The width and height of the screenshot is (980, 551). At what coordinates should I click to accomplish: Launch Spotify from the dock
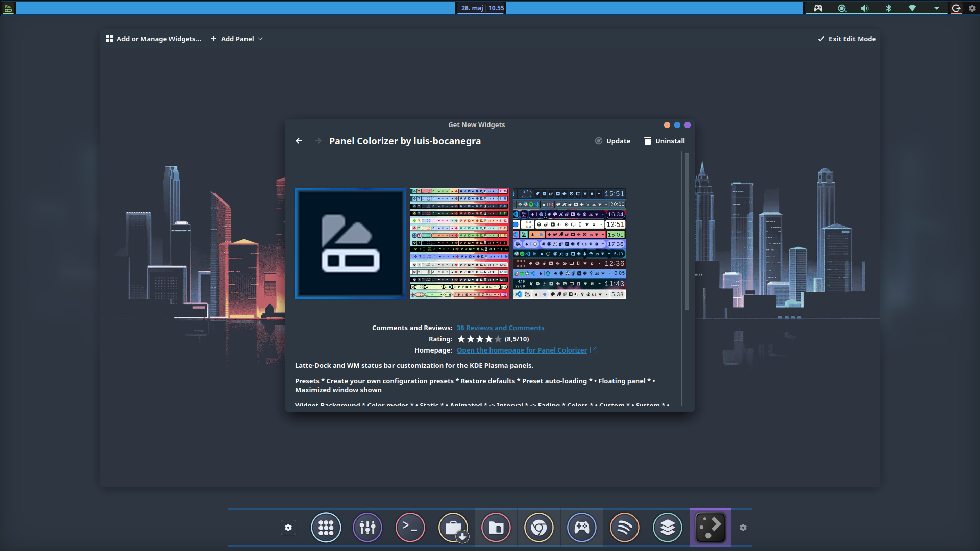pyautogui.click(x=625, y=528)
